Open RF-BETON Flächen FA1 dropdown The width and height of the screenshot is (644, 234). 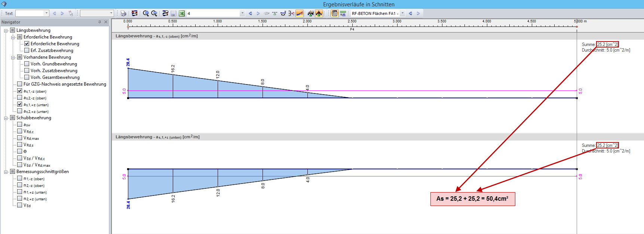(402, 13)
